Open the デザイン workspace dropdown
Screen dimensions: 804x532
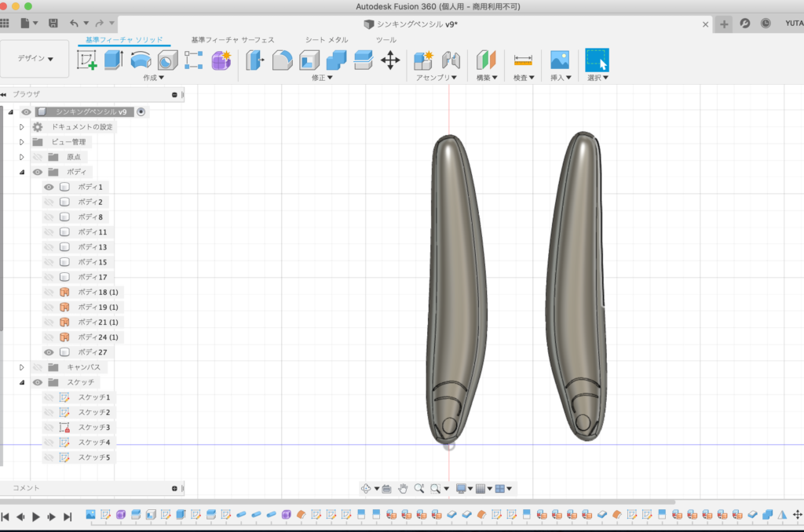[35, 59]
